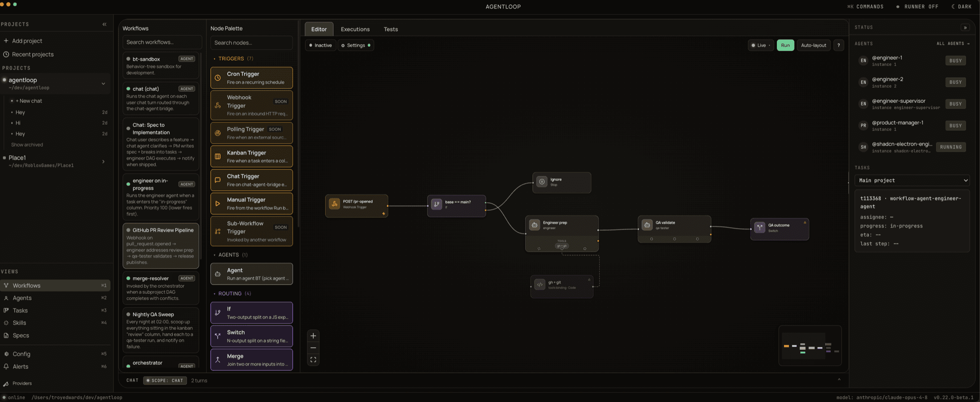Click the Webhook Trigger node icon
Screen dimensions: 980x402
tap(218, 105)
